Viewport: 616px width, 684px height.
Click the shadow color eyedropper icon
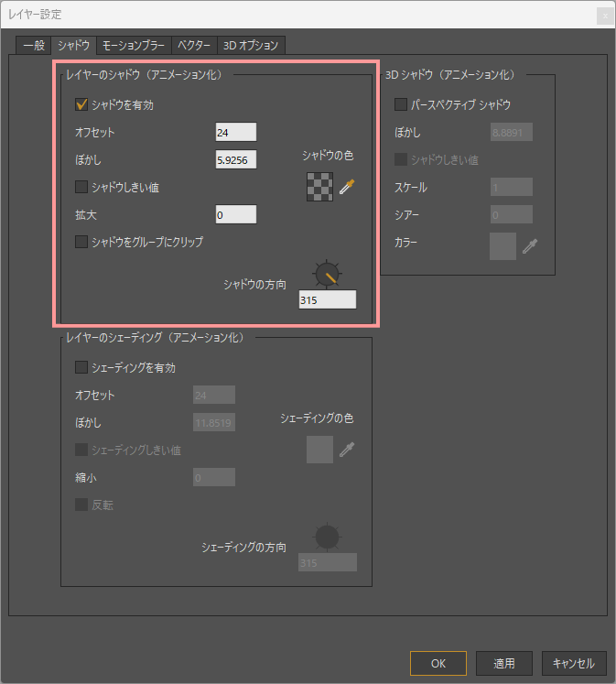coord(347,187)
